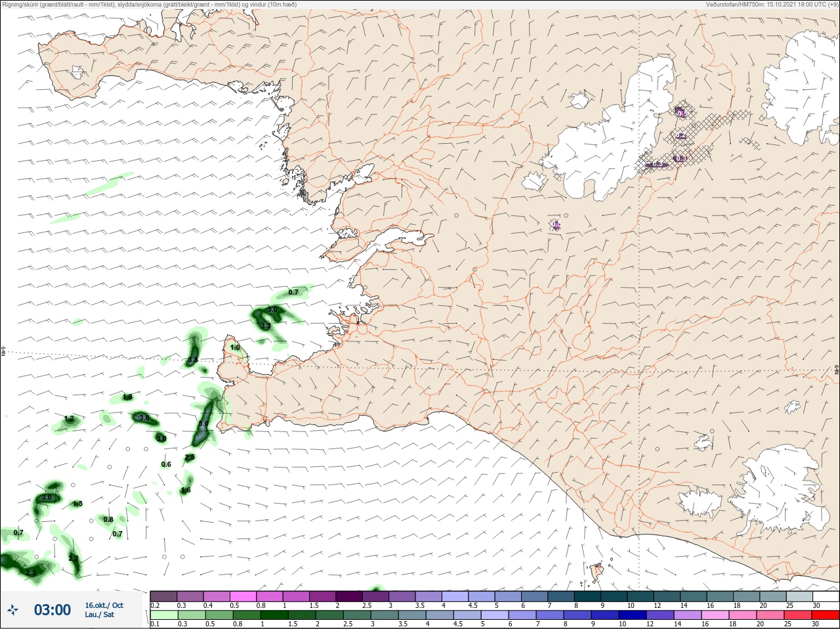
Task: Click the 1.5 precipitation value on the map
Action: pos(77,504)
